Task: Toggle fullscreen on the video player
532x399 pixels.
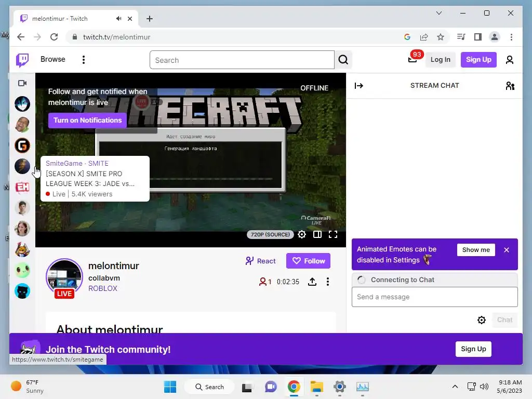Action: [x=333, y=234]
